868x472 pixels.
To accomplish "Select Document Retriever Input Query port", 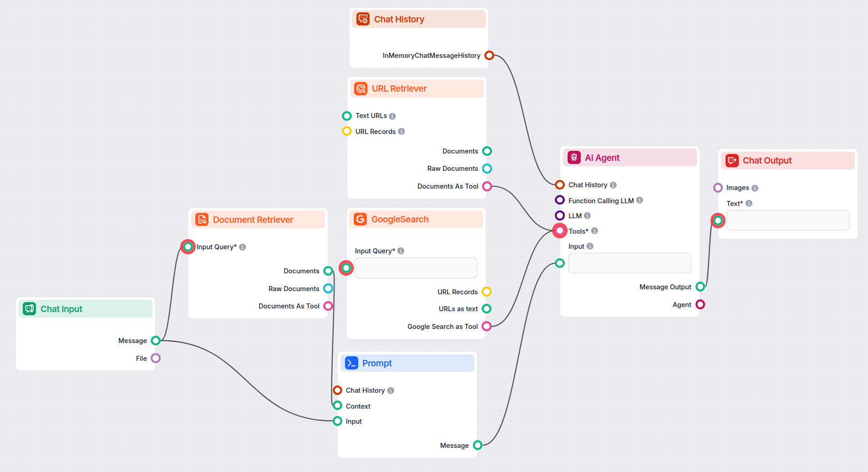I will coord(188,247).
